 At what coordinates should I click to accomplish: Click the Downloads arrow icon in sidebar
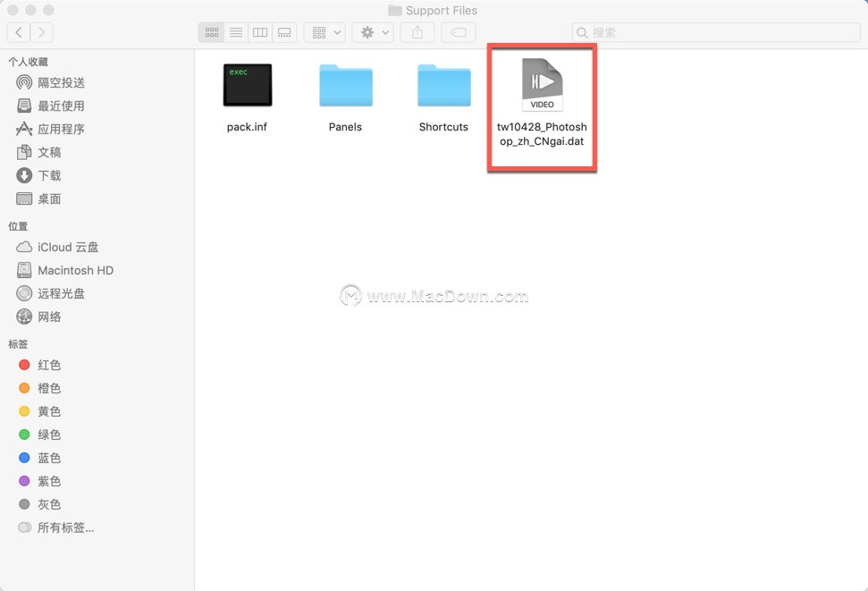click(24, 175)
